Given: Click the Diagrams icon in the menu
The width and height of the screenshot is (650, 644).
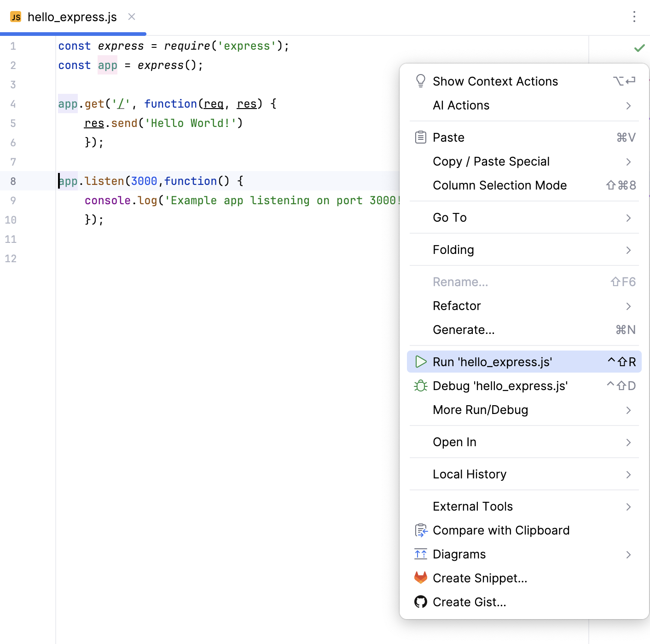Looking at the screenshot, I should pos(420,554).
